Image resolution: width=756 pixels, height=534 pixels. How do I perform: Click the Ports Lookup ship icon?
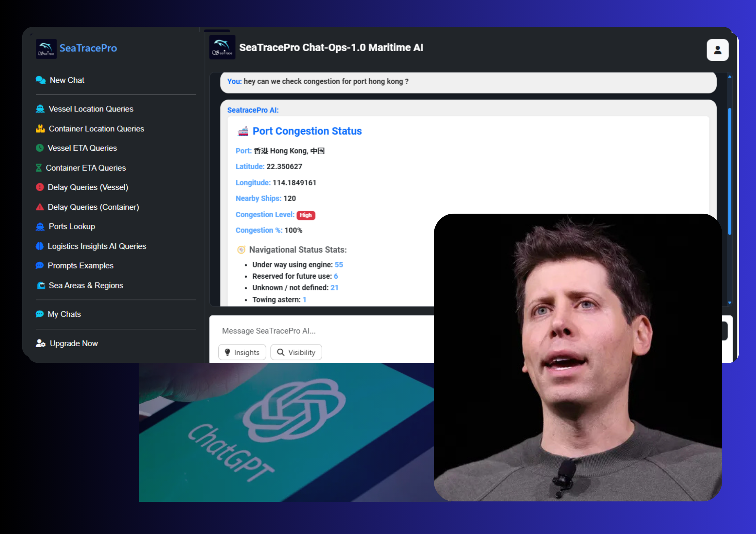(x=40, y=227)
